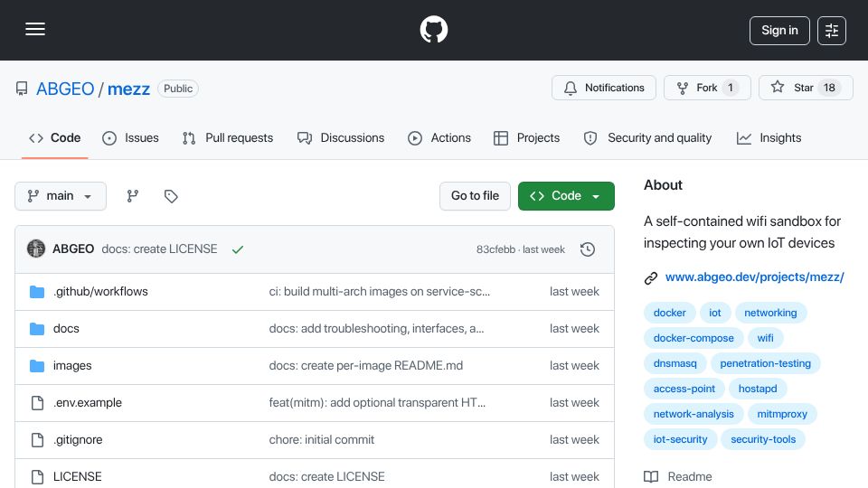Open the Insights tab
Image resolution: width=868 pixels, height=488 pixels.
click(x=769, y=137)
